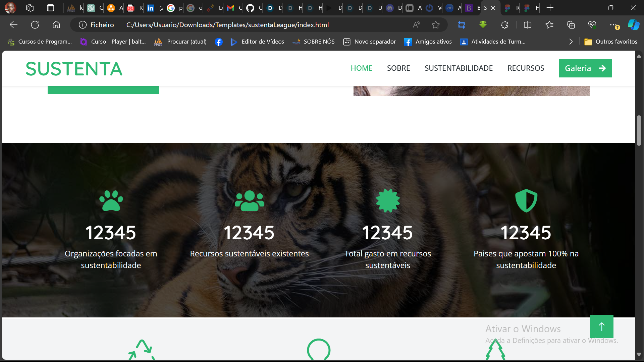Viewport: 644px width, 362px height.
Task: Open SUSTENTABILIDADE navigation item
Action: tap(459, 68)
